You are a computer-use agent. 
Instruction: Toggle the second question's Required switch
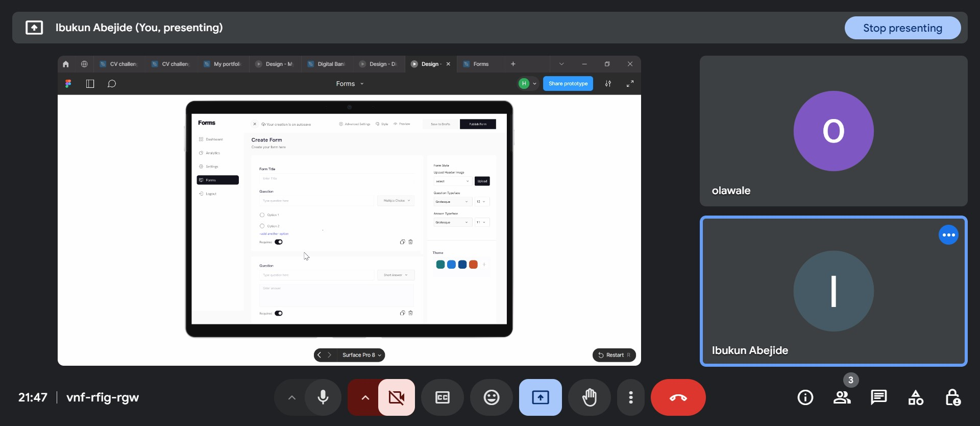point(279,313)
